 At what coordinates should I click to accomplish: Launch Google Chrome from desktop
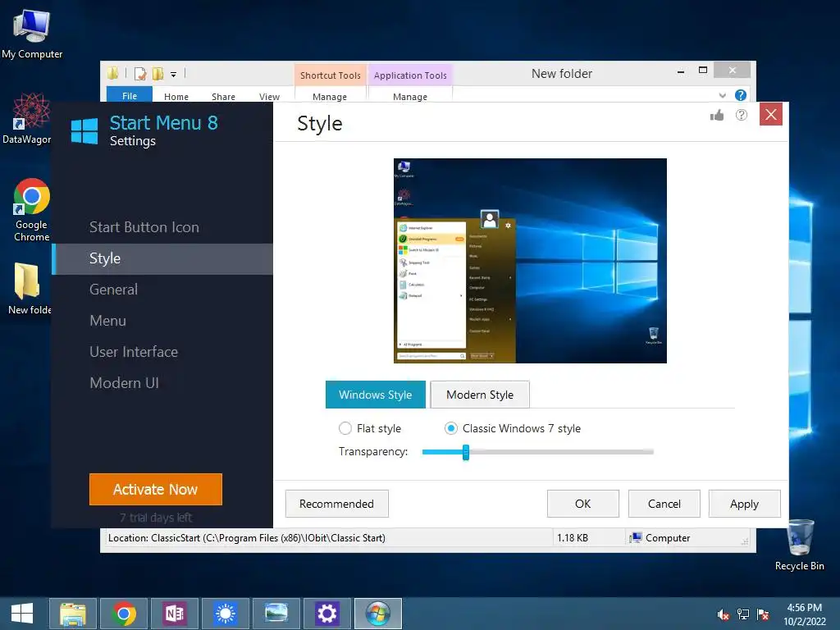[32, 209]
